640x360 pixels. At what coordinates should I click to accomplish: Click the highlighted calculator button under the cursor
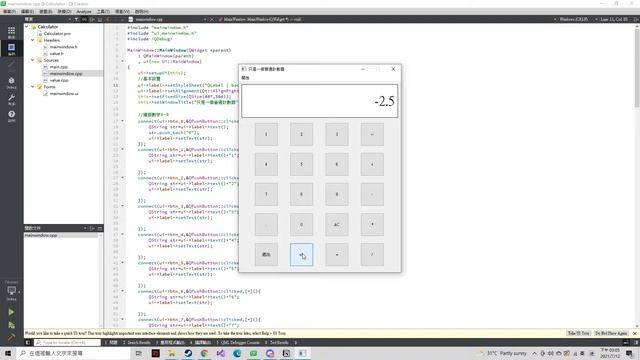(x=301, y=255)
